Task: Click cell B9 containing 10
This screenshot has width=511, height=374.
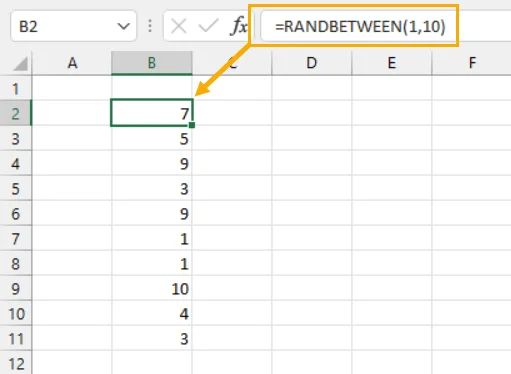Action: click(x=152, y=288)
